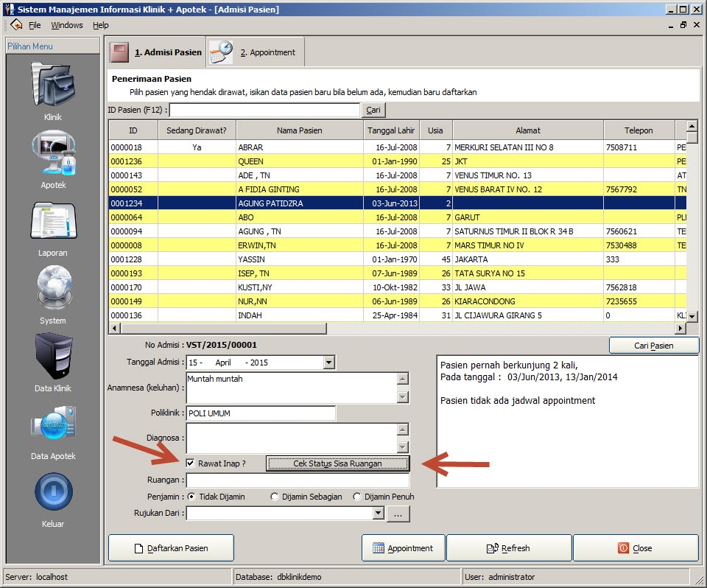Click the Cari Pasien button
707x588 pixels.
(654, 346)
